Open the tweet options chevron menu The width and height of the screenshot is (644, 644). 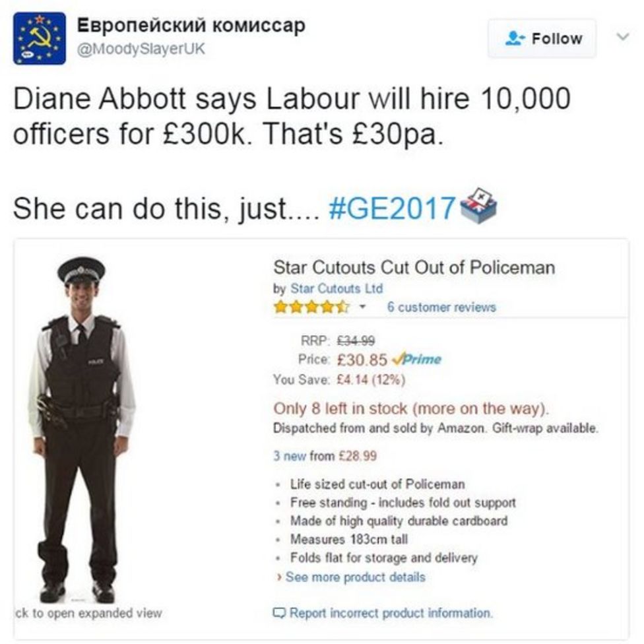pos(623,37)
